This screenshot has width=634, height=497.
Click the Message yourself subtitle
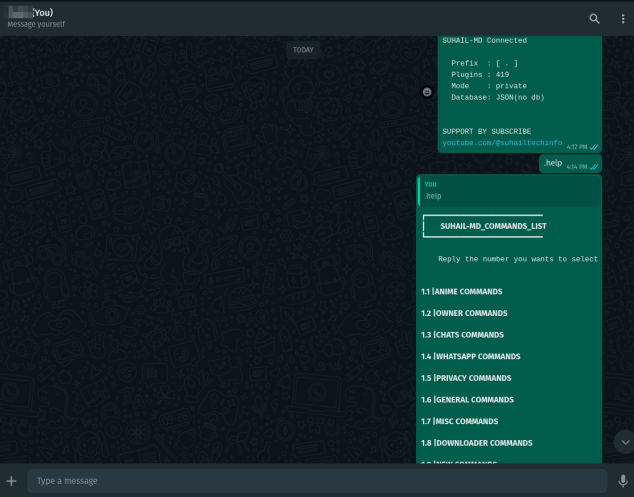(x=36, y=24)
